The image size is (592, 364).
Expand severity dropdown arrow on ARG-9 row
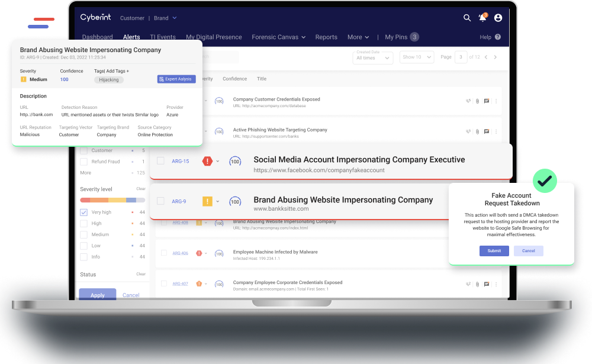218,201
